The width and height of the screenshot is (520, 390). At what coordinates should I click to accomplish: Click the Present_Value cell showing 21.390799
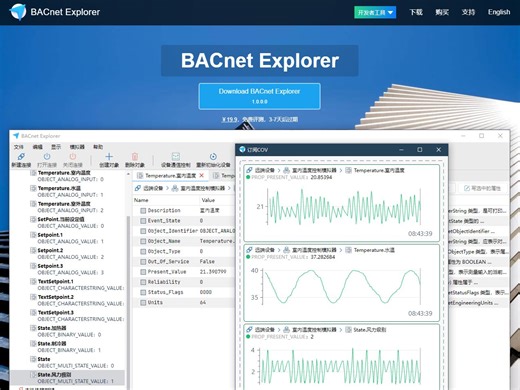213,272
